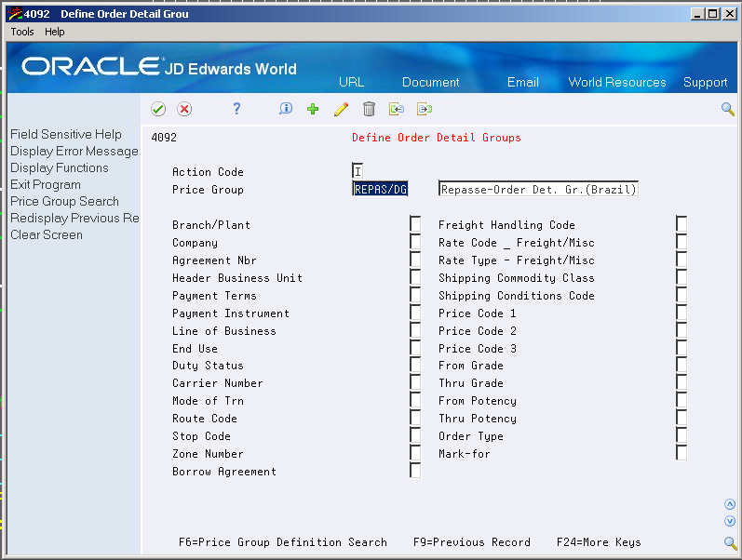Open the World Resources link

(617, 82)
